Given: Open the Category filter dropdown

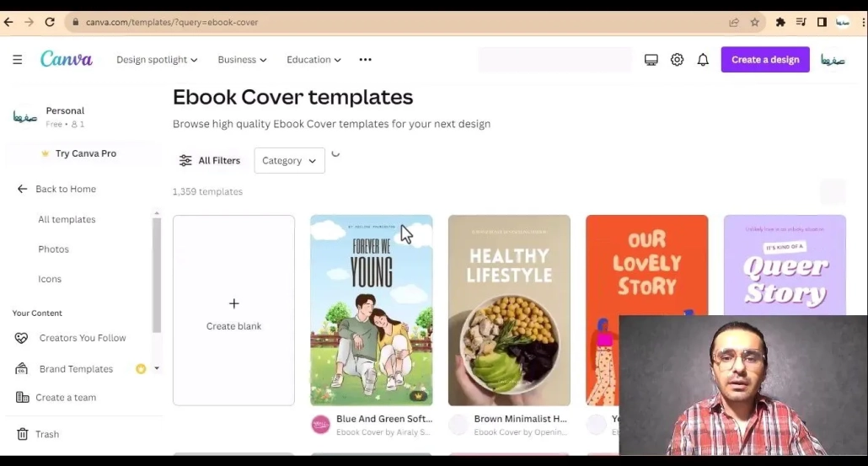Looking at the screenshot, I should [x=289, y=160].
